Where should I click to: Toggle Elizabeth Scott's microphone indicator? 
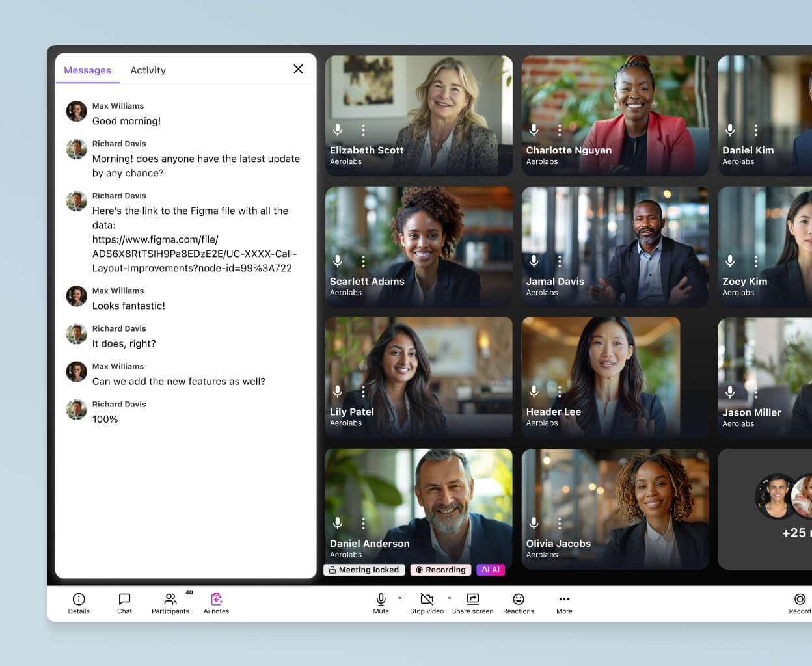(x=337, y=130)
